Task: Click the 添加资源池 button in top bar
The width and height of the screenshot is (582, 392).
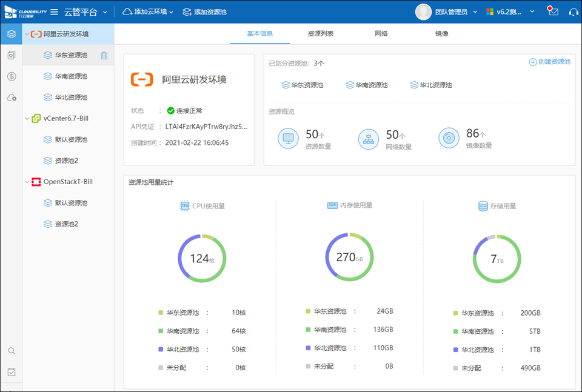Action: (x=204, y=12)
